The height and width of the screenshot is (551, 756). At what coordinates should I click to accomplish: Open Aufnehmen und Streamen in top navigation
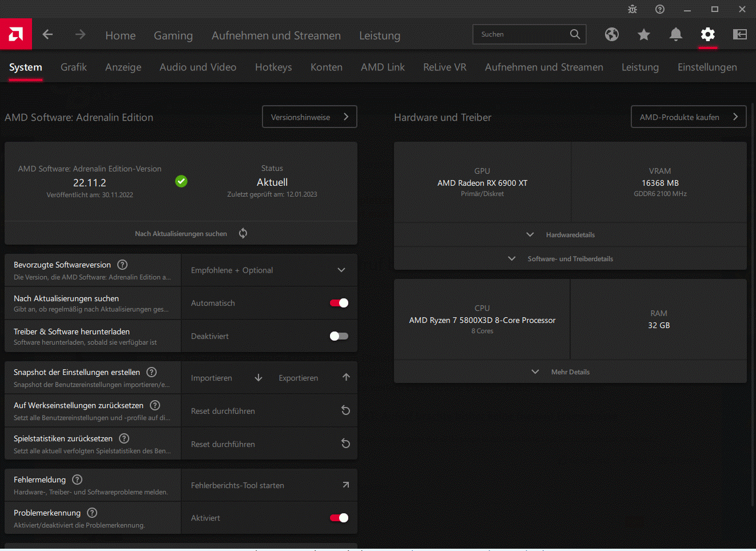pos(276,35)
